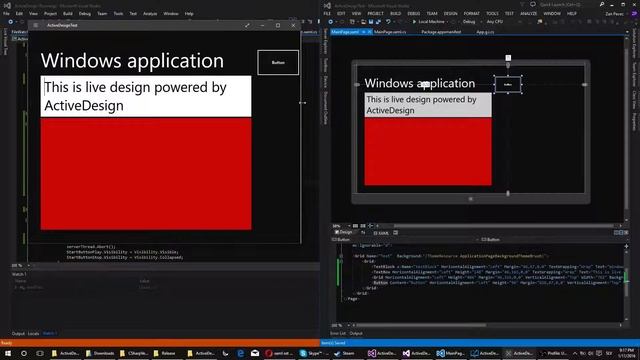Open File menu in left Visual Studio window
This screenshot has height=360, width=640.
[x=7, y=13]
